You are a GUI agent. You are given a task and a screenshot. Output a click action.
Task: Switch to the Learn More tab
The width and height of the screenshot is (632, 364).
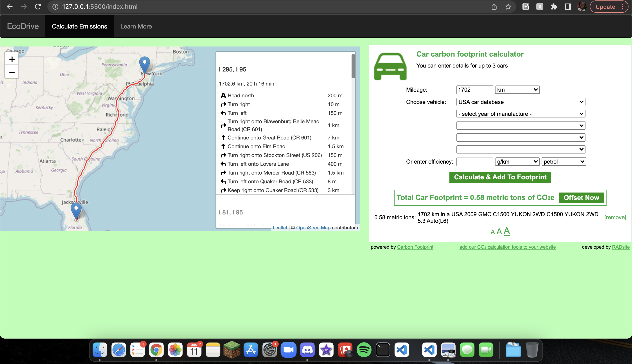coord(136,27)
